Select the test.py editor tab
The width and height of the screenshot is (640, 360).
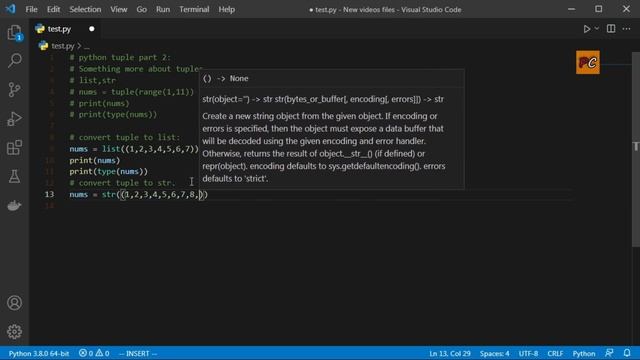click(x=65, y=29)
